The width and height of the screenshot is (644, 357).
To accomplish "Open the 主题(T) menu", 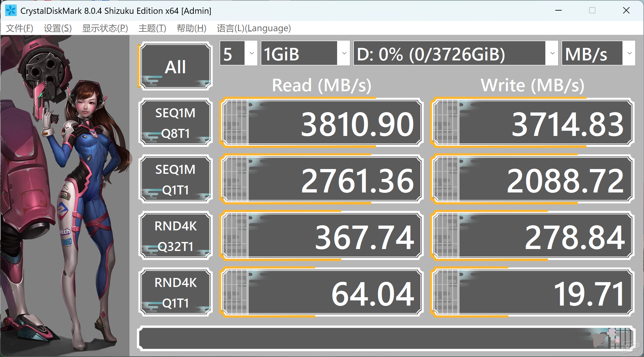I will click(152, 28).
